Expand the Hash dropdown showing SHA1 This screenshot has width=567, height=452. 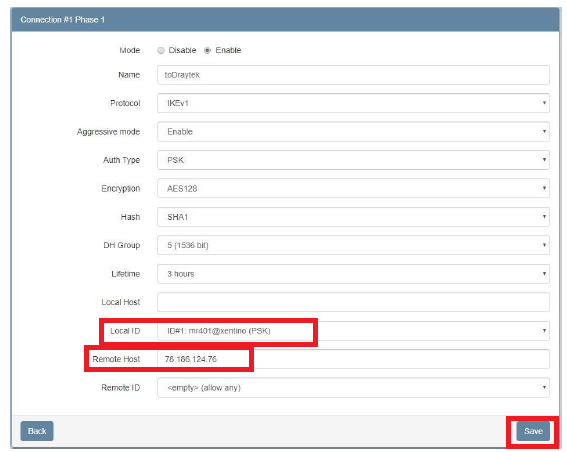[353, 217]
